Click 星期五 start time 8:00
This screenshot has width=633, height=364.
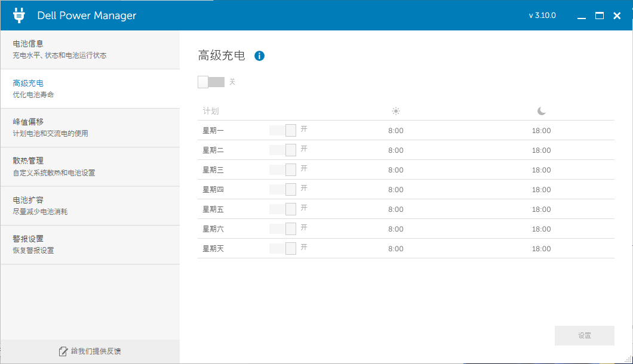pyautogui.click(x=395, y=209)
